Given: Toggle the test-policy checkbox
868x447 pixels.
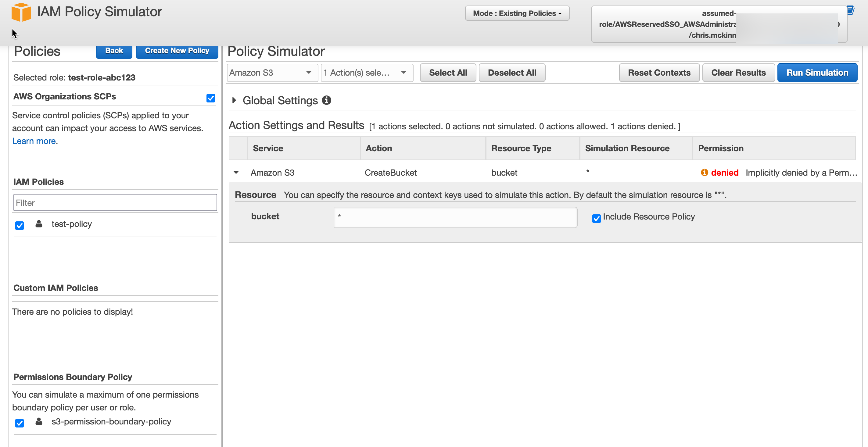Looking at the screenshot, I should pos(20,225).
